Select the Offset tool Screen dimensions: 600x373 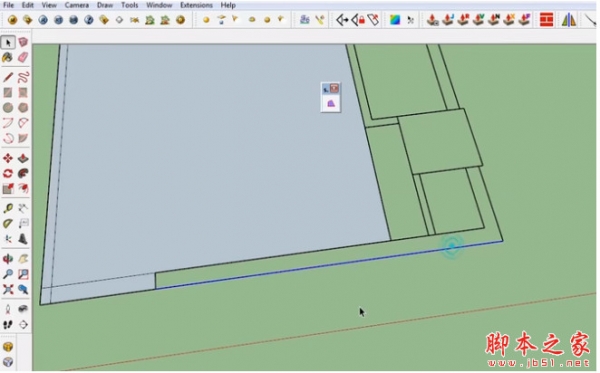point(23,188)
